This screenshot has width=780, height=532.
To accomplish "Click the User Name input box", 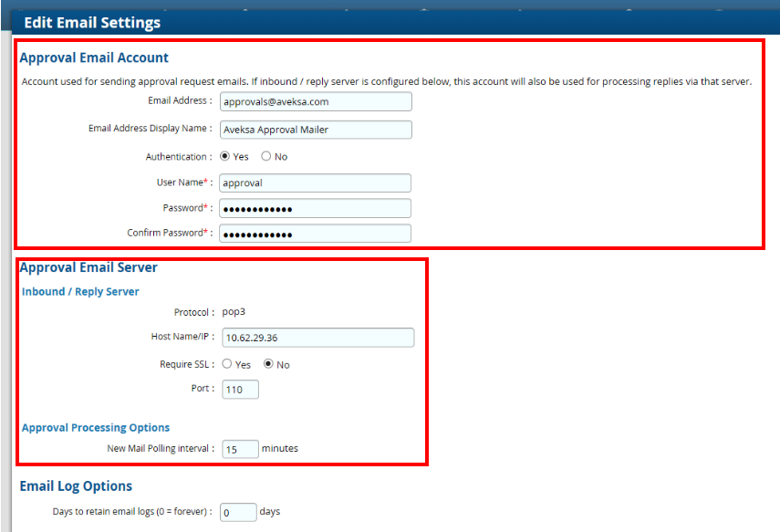I will 315,183.
